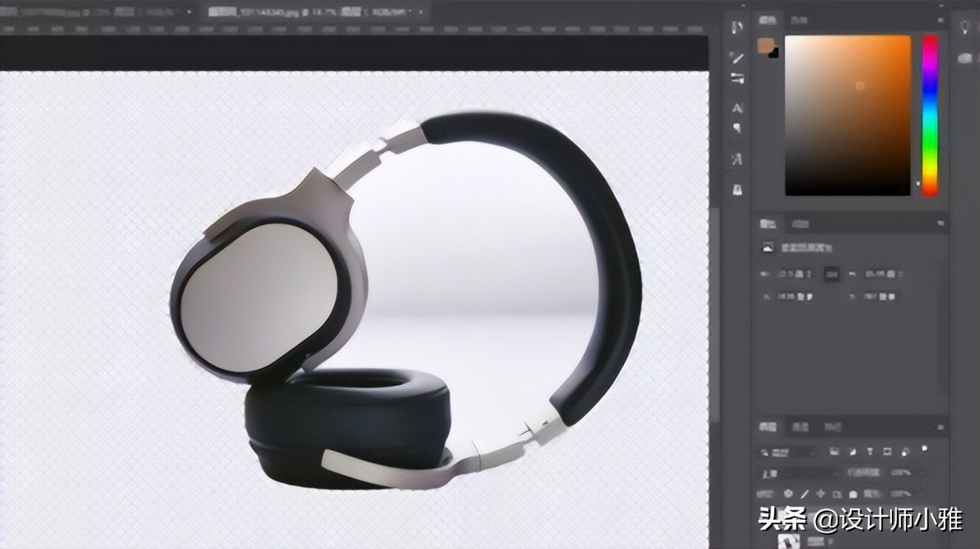Viewport: 980px width, 549px height.
Task: Toggle lock all padlock in Layers panel
Action: point(853,493)
